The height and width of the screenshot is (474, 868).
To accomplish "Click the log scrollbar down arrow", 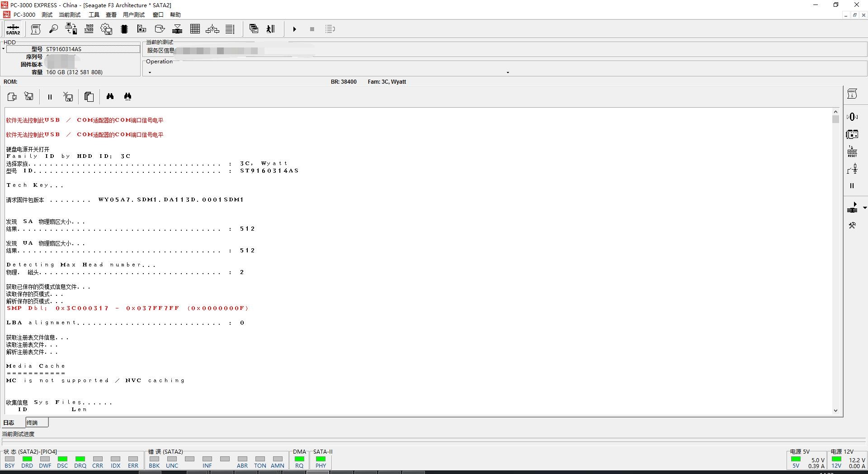I will (x=835, y=411).
